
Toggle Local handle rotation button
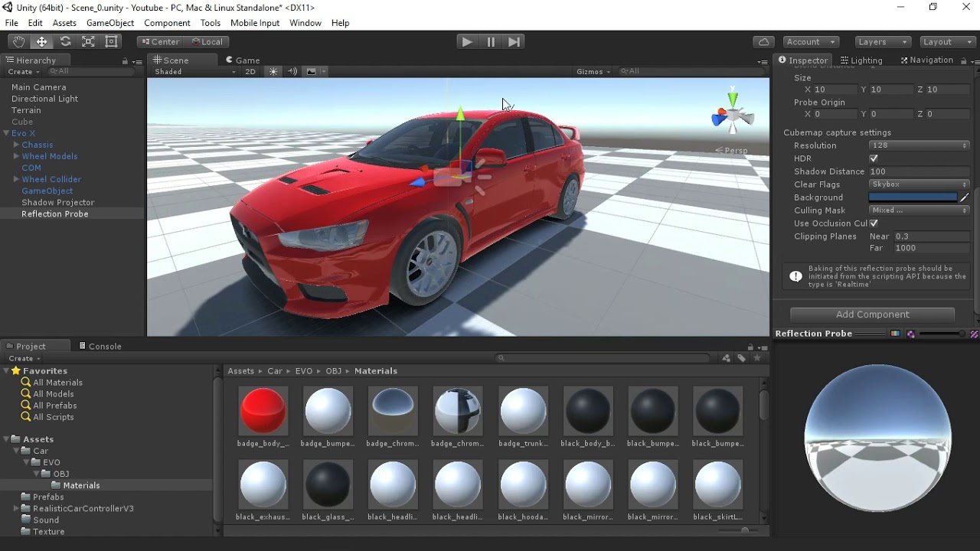pos(207,42)
